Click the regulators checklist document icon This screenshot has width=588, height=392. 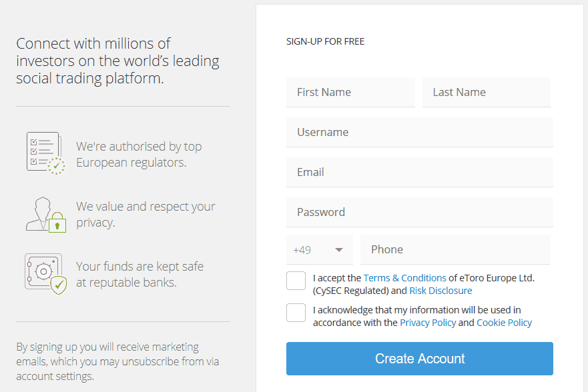coord(45,153)
